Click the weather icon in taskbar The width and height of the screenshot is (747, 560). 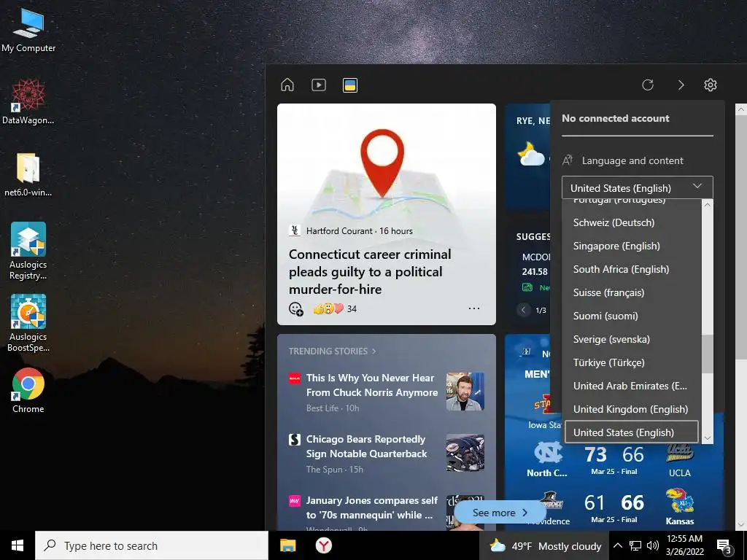[x=498, y=545]
